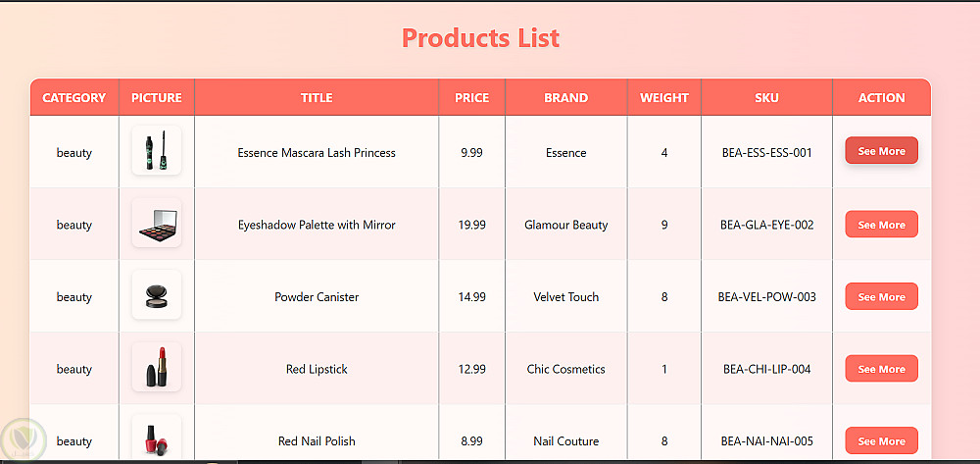Click See More for Essence Mascara
This screenshot has height=464, width=980.
[x=881, y=151]
